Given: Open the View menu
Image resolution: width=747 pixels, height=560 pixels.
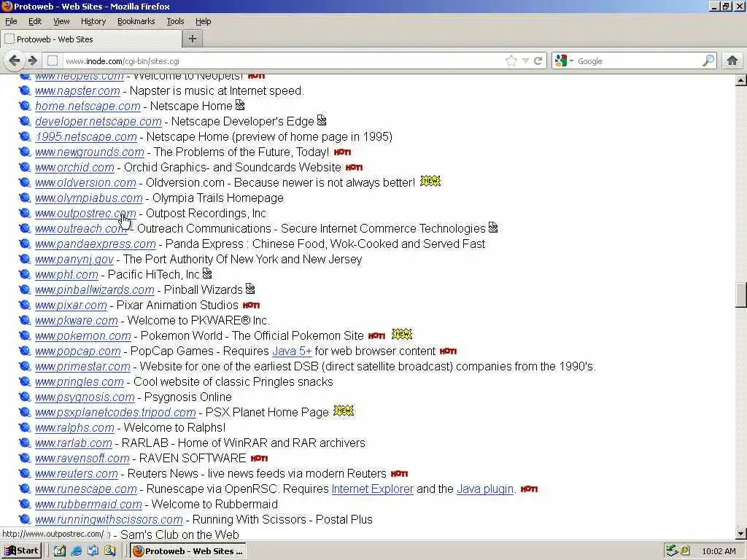Looking at the screenshot, I should [x=61, y=21].
